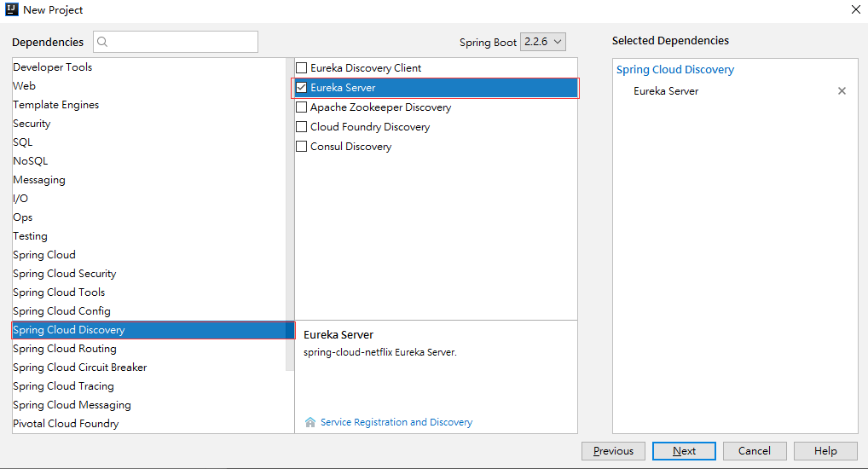Tick Apache Zookeeper Discovery checkbox
The width and height of the screenshot is (868, 469).
[x=301, y=107]
